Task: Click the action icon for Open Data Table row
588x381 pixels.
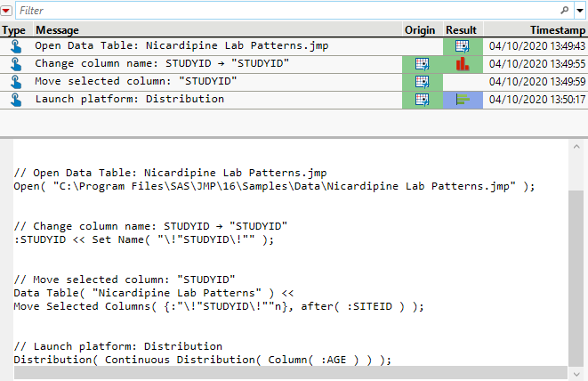Action: click(x=14, y=46)
